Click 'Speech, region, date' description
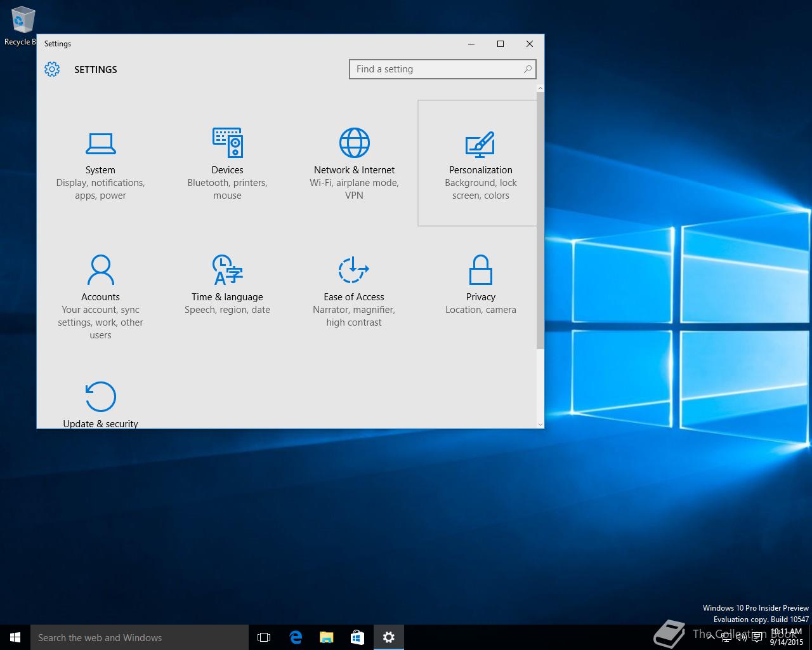This screenshot has width=812, height=650. pos(227,310)
